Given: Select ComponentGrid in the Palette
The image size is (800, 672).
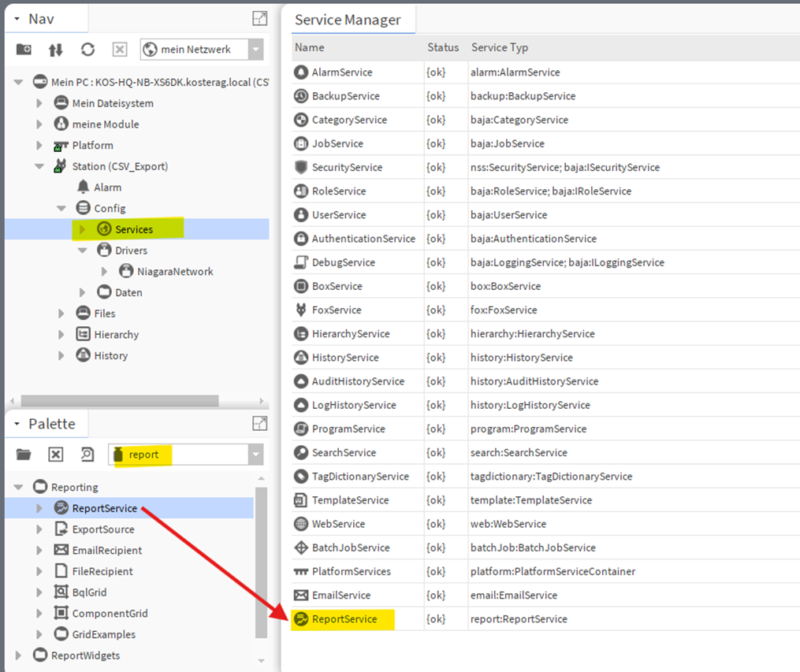Looking at the screenshot, I should pos(110,614).
